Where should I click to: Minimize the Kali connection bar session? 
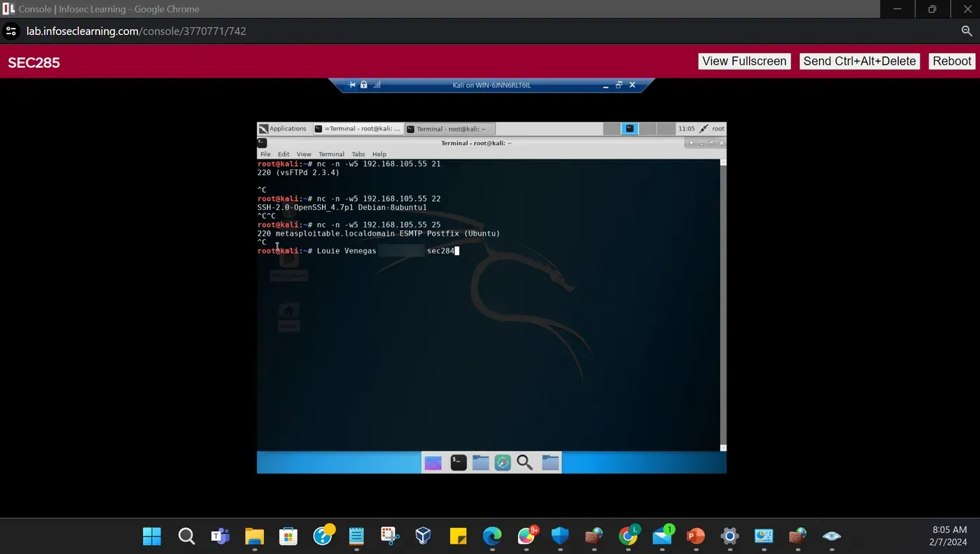(x=605, y=85)
